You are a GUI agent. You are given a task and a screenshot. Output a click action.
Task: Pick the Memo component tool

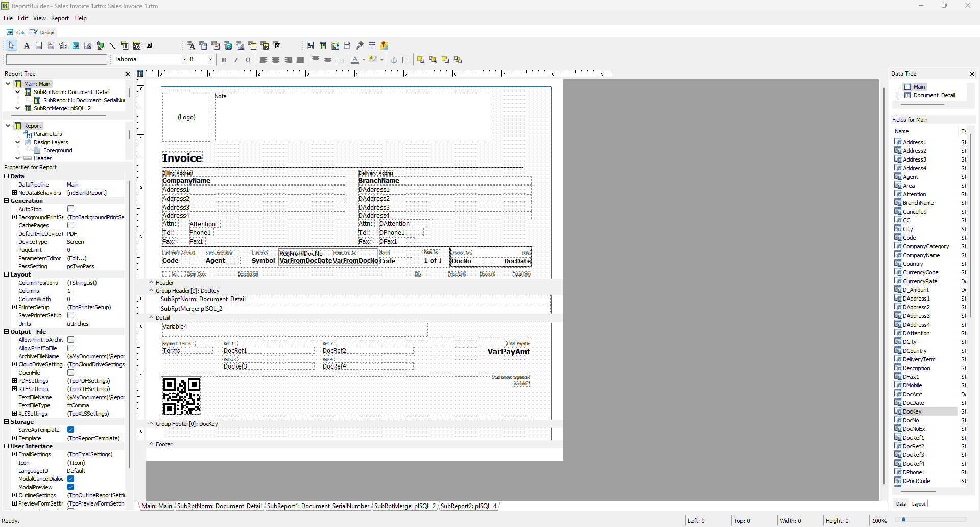click(x=39, y=45)
